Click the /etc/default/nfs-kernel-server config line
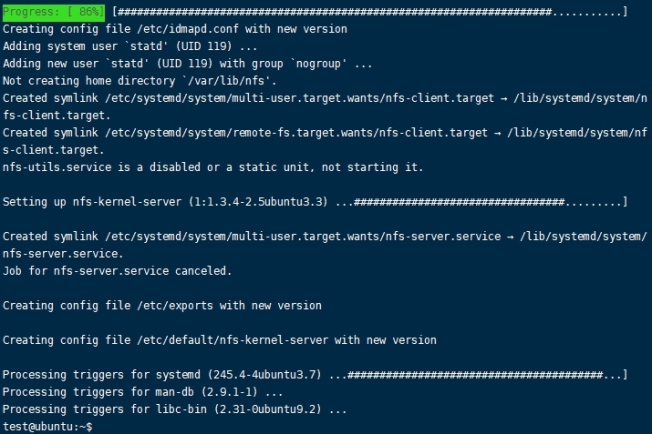652x434 pixels. [x=219, y=340]
